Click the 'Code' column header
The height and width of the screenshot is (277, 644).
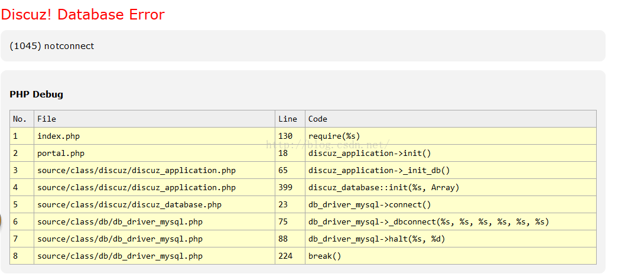point(451,119)
